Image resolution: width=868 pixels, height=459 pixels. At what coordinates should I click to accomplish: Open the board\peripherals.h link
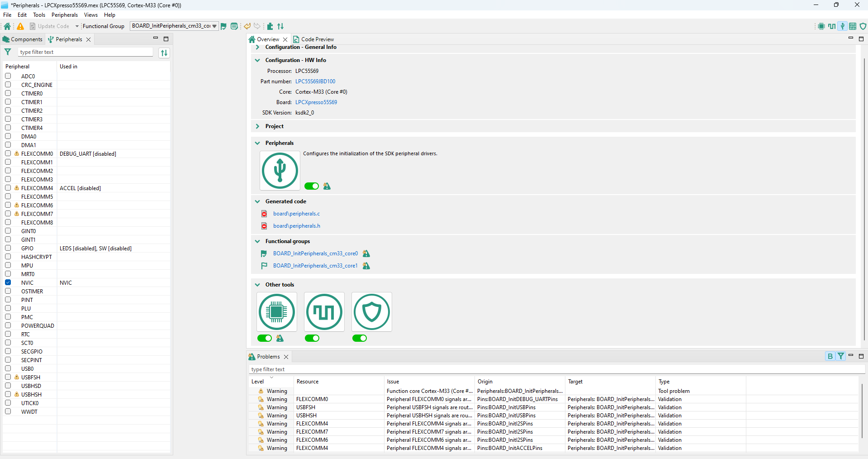(x=297, y=226)
